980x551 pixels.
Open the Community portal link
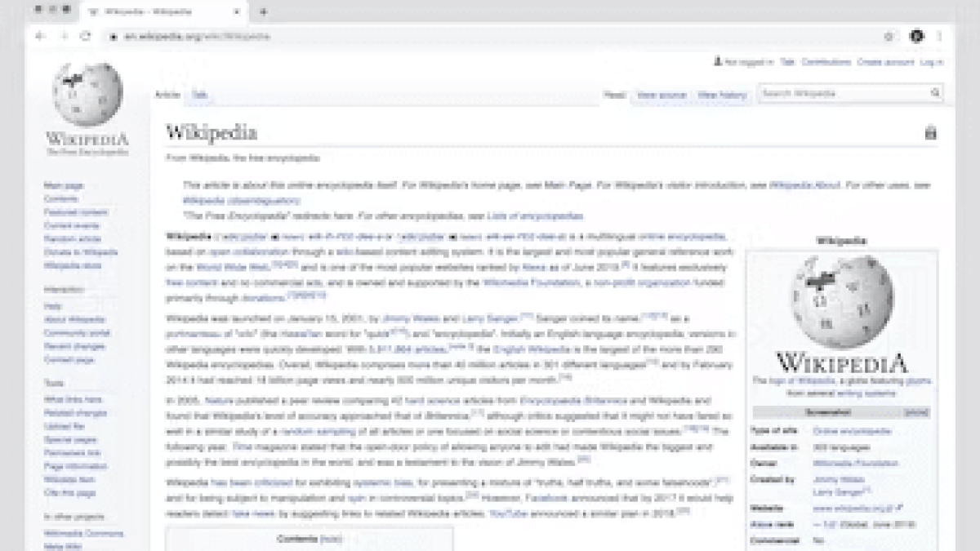[x=76, y=333]
